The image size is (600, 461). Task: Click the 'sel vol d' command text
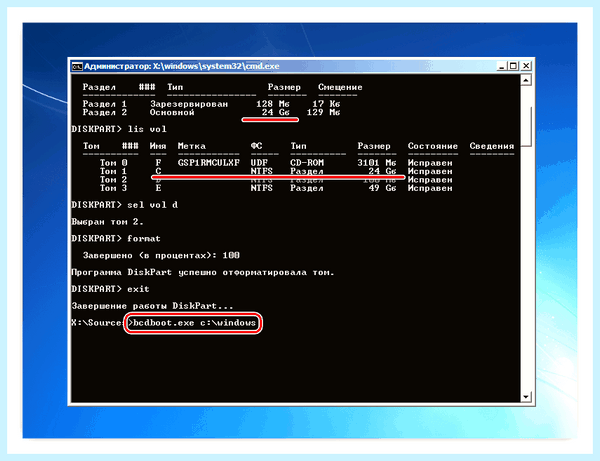coord(152,205)
